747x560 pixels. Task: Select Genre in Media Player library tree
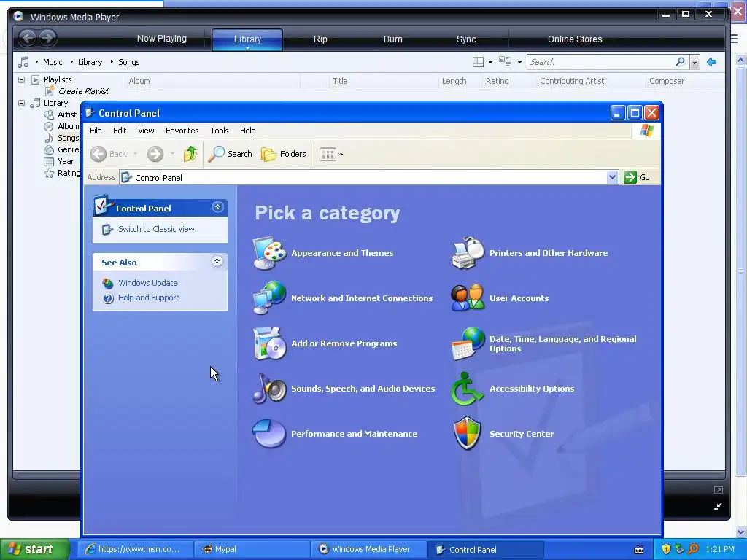point(68,149)
